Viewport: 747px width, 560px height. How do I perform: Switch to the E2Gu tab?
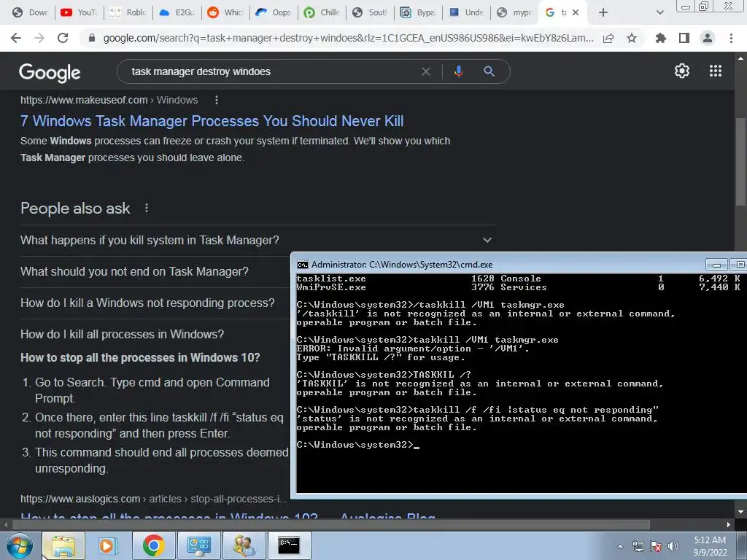coord(177,12)
